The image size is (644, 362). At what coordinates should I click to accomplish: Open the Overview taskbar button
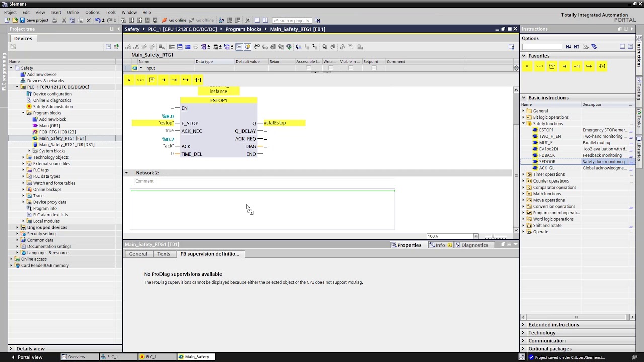pos(79,357)
